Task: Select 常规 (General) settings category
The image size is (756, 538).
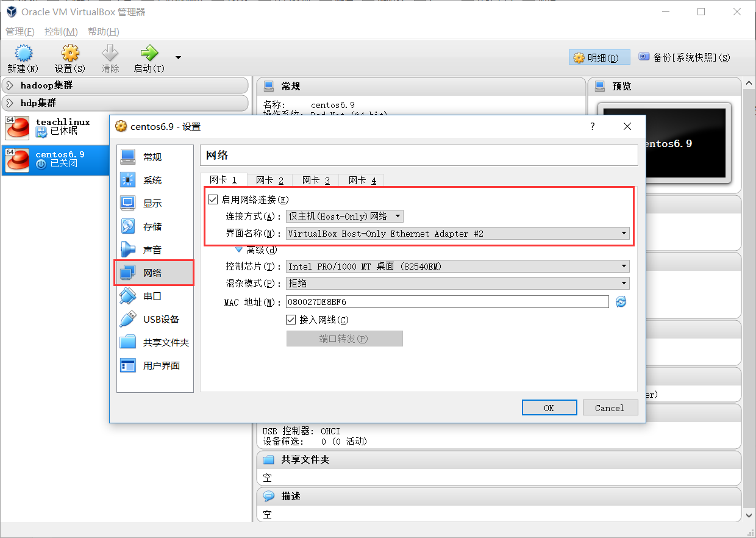Action: click(x=155, y=157)
